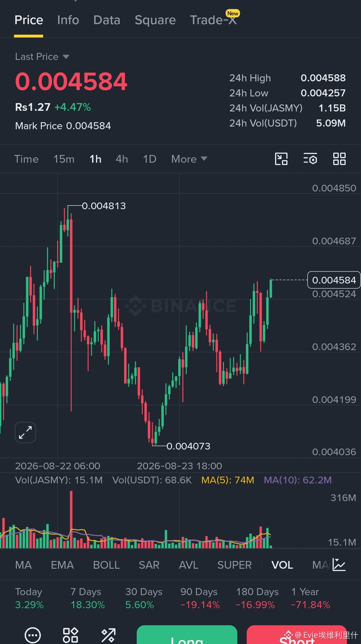361x644 pixels.
Task: Enable the BOLL indicator
Action: [106, 565]
